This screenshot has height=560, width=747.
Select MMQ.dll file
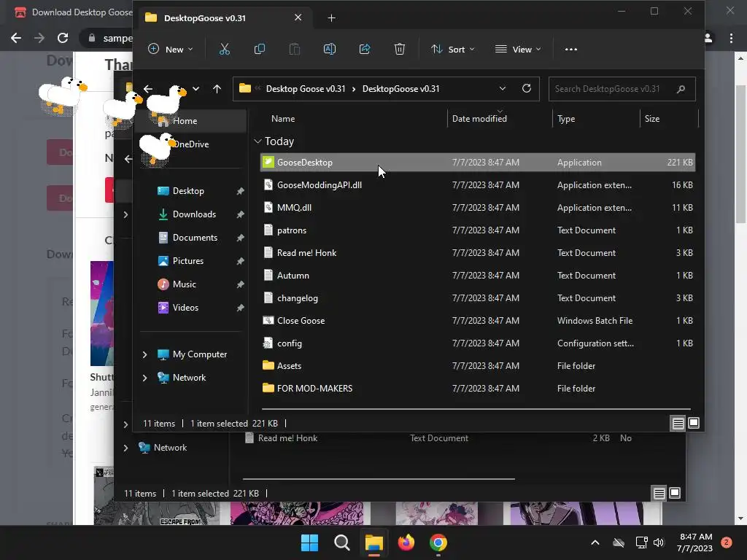click(478, 208)
